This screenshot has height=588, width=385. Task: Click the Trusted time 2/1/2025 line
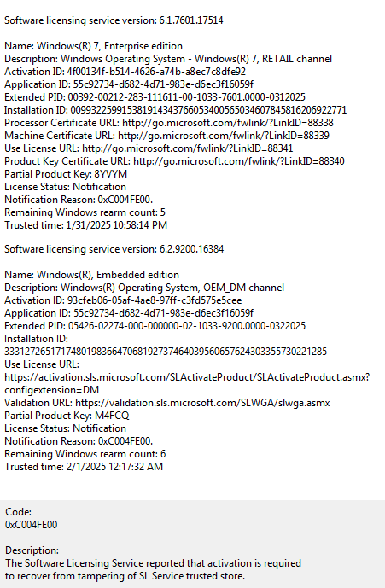pos(84,467)
